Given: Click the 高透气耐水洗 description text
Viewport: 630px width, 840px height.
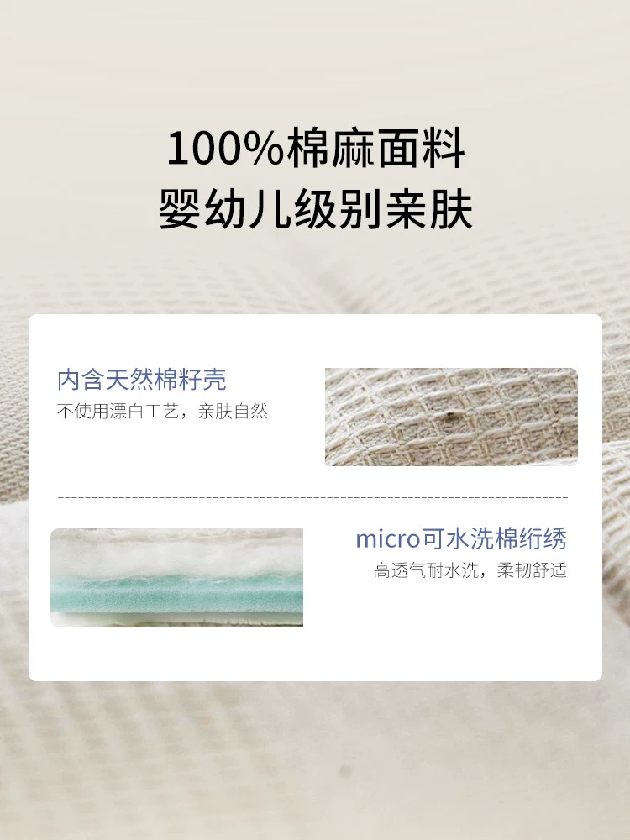Looking at the screenshot, I should 426,570.
